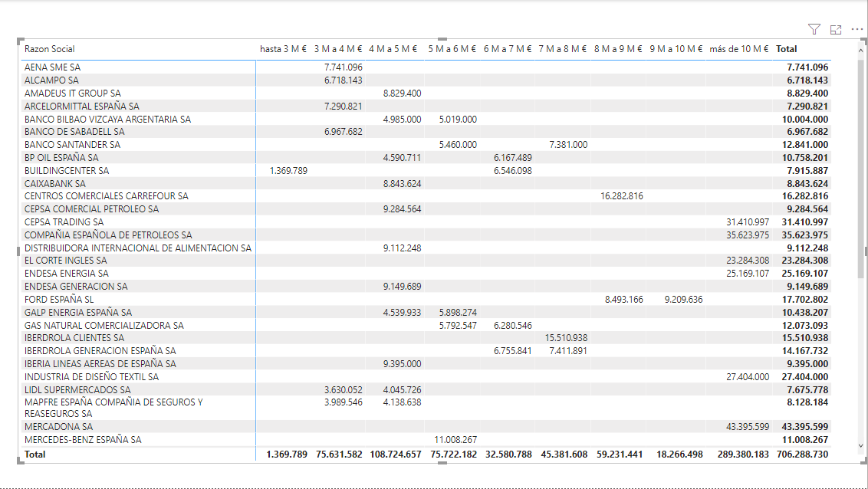This screenshot has width=868, height=489.
Task: Select the 'más de 10 M €' column header
Action: (739, 49)
